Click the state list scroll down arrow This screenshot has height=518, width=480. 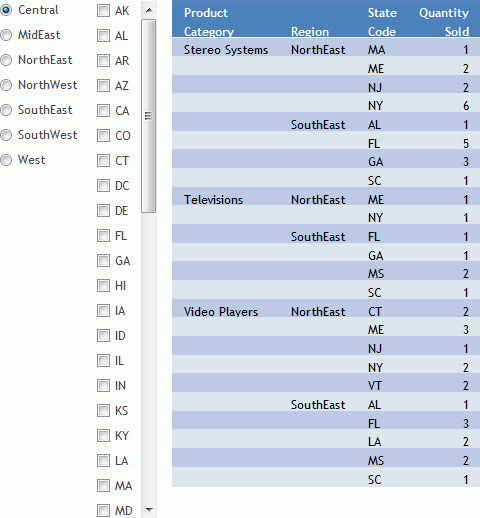[x=149, y=509]
